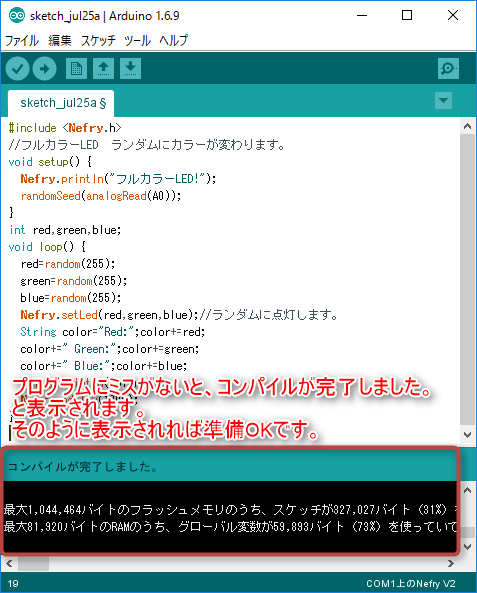Click the comment line '//フルカラーLED'
This screenshot has height=593, width=477.
(x=147, y=145)
